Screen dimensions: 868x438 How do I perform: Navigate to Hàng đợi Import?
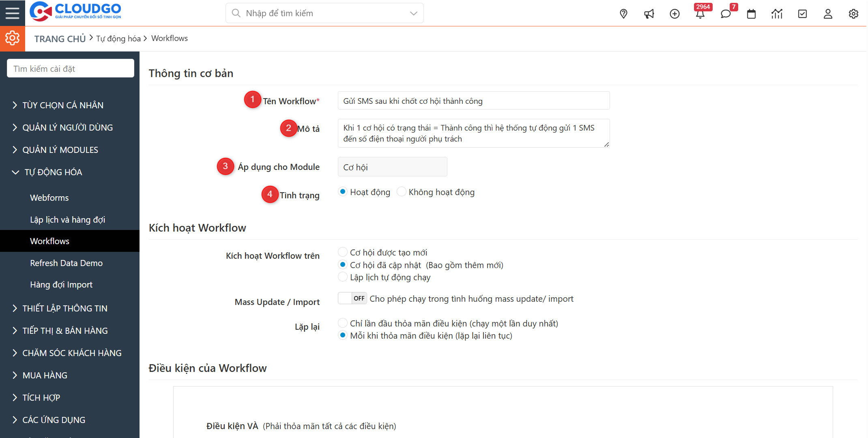61,284
